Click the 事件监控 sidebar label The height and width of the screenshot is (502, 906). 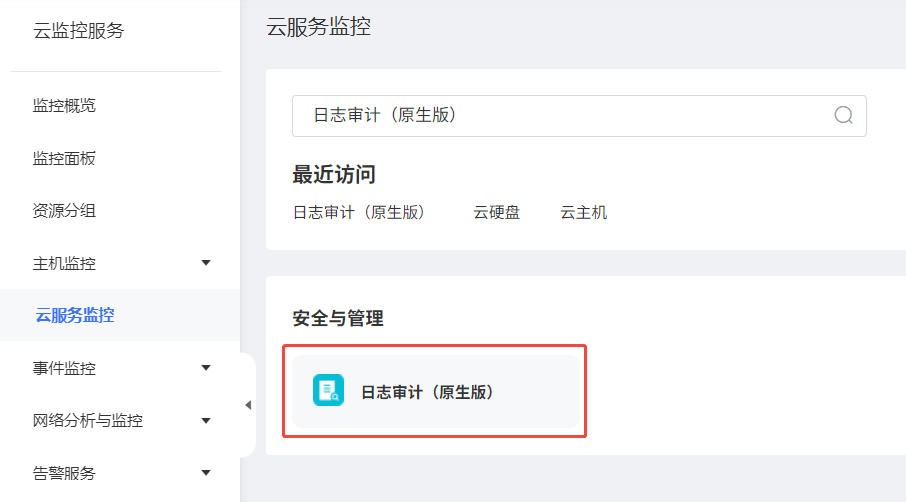(x=64, y=368)
